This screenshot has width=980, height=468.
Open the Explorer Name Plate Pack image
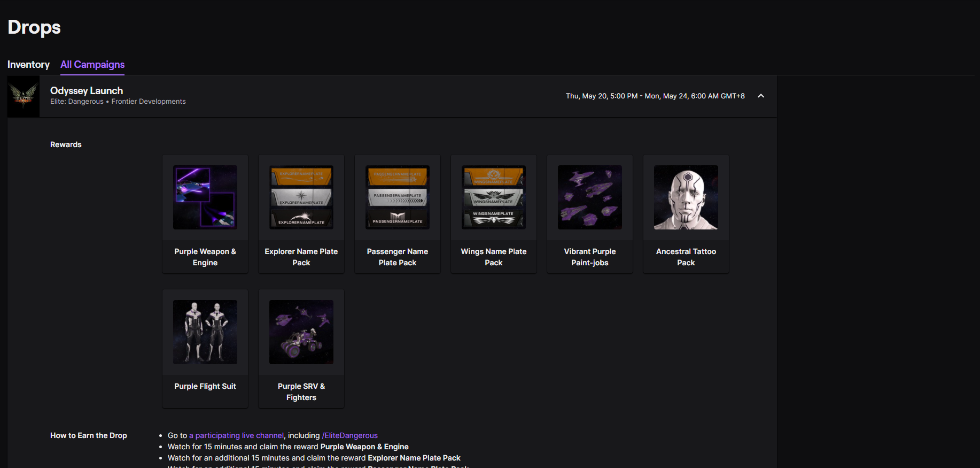point(301,197)
